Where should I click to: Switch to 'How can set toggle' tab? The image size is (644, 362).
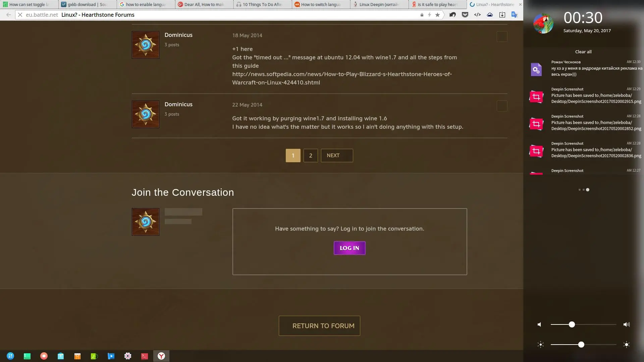coord(29,4)
